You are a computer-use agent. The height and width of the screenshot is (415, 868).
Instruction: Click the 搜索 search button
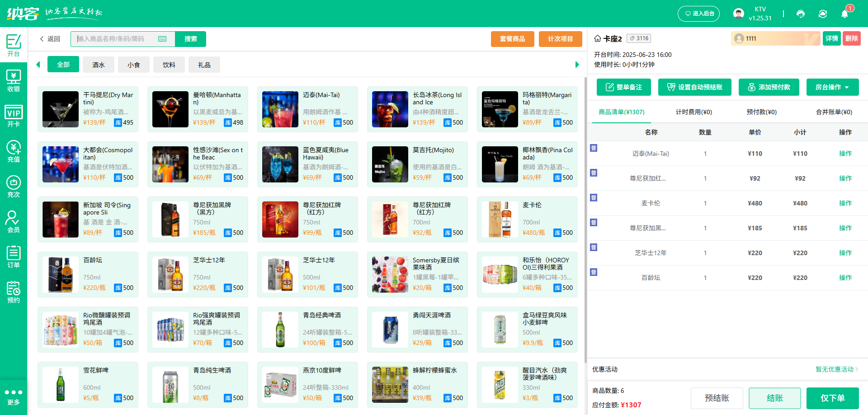point(191,39)
